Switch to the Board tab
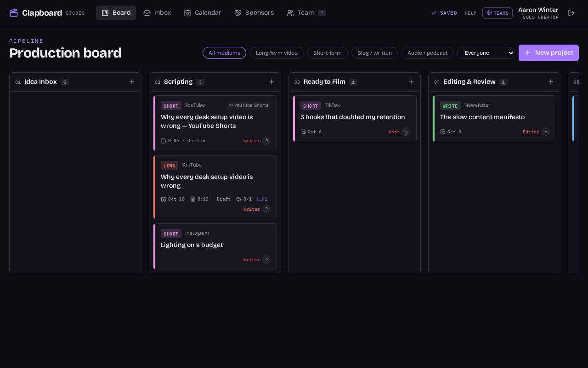 pos(116,13)
